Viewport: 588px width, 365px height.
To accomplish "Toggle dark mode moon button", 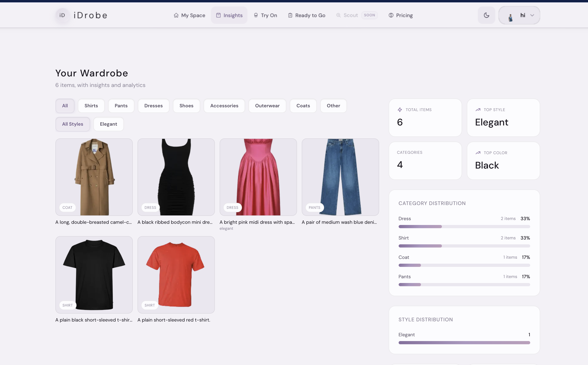I will pos(487,15).
